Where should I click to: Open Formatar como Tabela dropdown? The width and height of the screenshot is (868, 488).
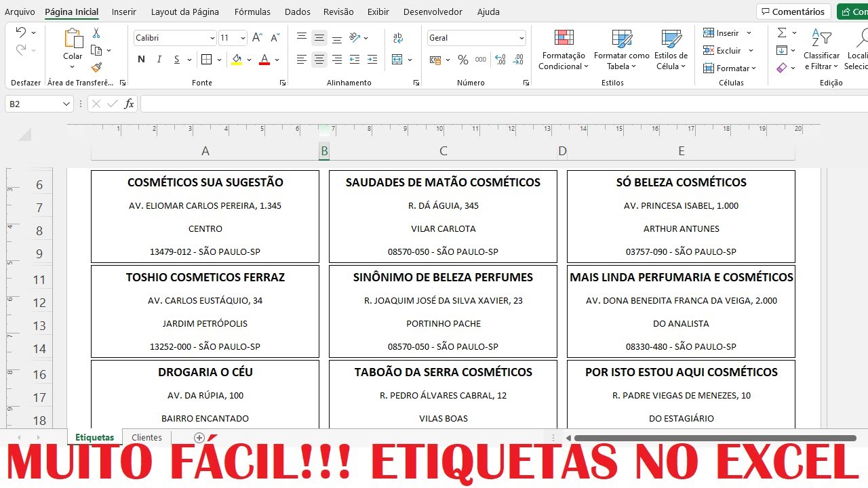coord(621,50)
